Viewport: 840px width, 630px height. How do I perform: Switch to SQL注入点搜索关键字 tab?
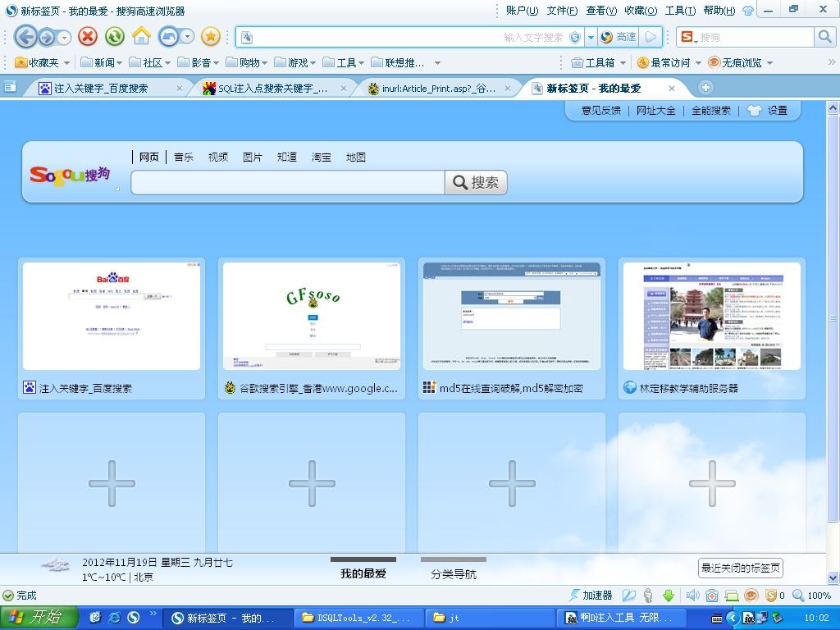[272, 89]
